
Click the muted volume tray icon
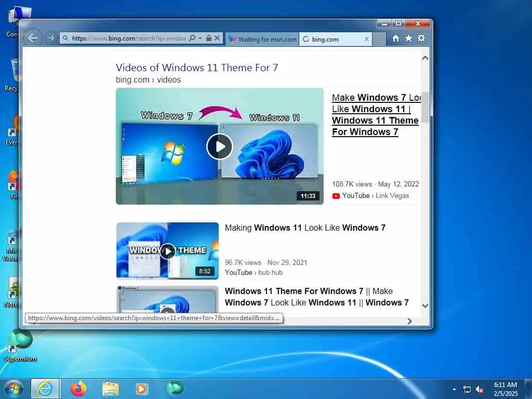[x=480, y=390]
